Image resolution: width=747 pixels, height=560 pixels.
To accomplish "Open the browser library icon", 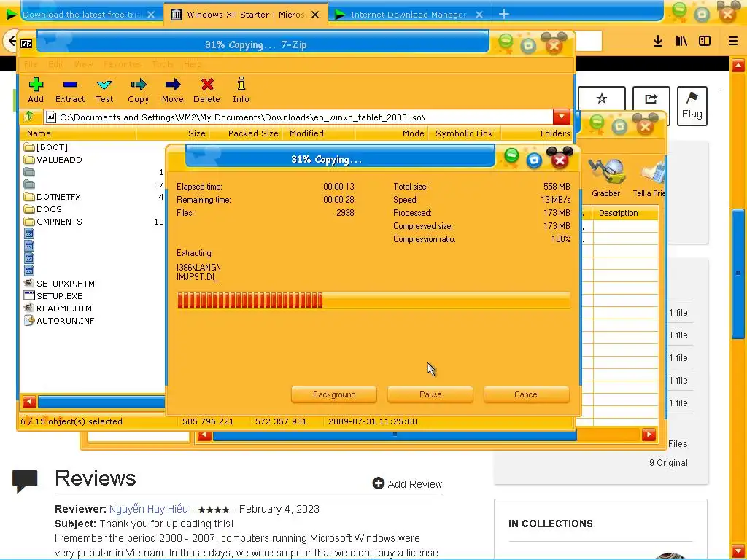I will coord(681,42).
